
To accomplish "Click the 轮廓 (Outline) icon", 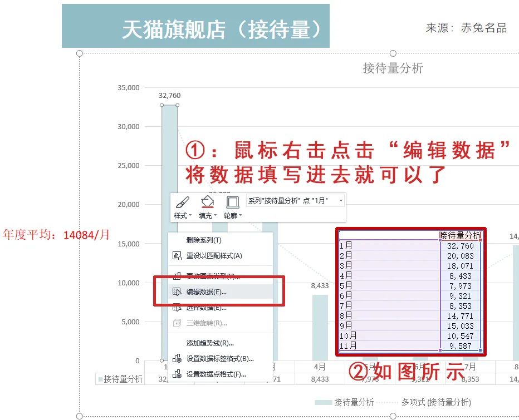I will pos(232,202).
